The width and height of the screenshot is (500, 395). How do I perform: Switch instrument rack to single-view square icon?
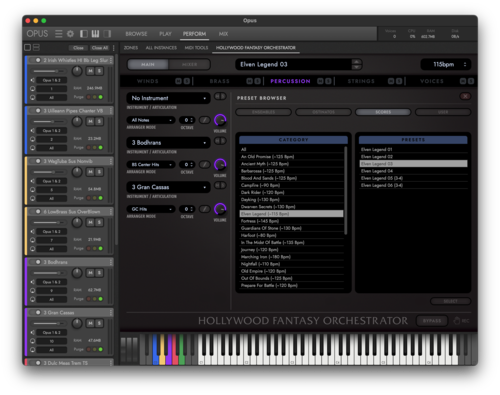pyautogui.click(x=28, y=48)
